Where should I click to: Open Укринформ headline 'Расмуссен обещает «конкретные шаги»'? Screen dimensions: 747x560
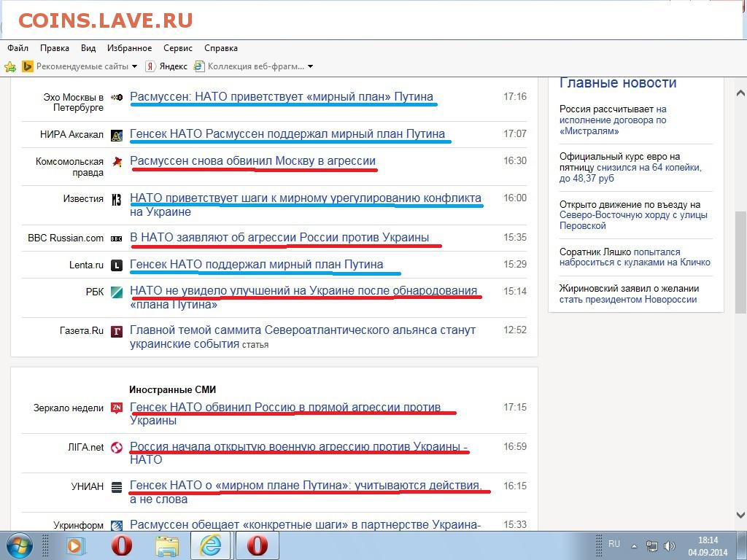click(x=306, y=525)
